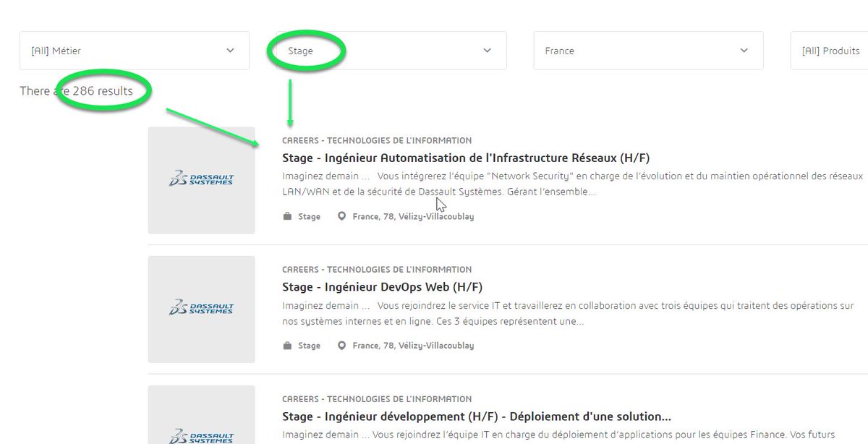Open Stage - Ingénieur développement Déploiement d'une solution job

(x=477, y=417)
